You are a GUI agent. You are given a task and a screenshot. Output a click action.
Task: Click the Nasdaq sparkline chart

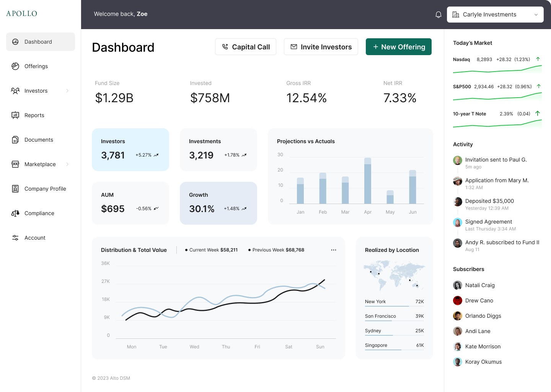pyautogui.click(x=497, y=69)
